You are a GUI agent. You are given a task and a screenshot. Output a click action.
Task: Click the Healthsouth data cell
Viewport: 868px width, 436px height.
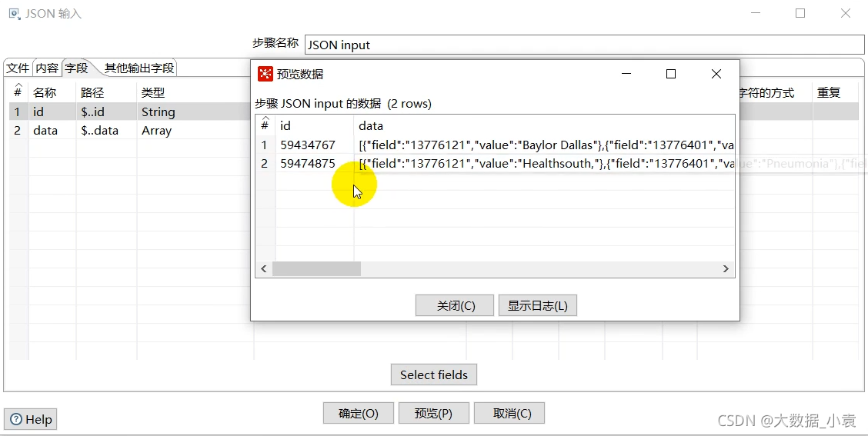544,164
